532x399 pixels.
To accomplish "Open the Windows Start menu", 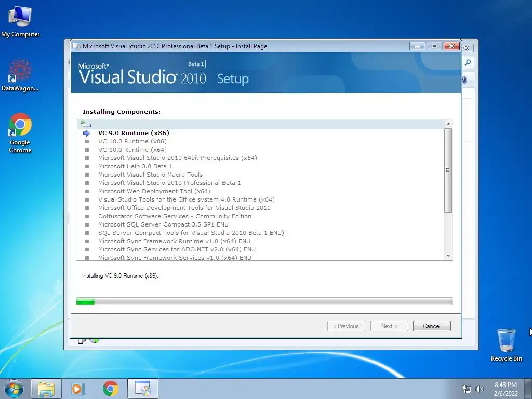I will [14, 389].
